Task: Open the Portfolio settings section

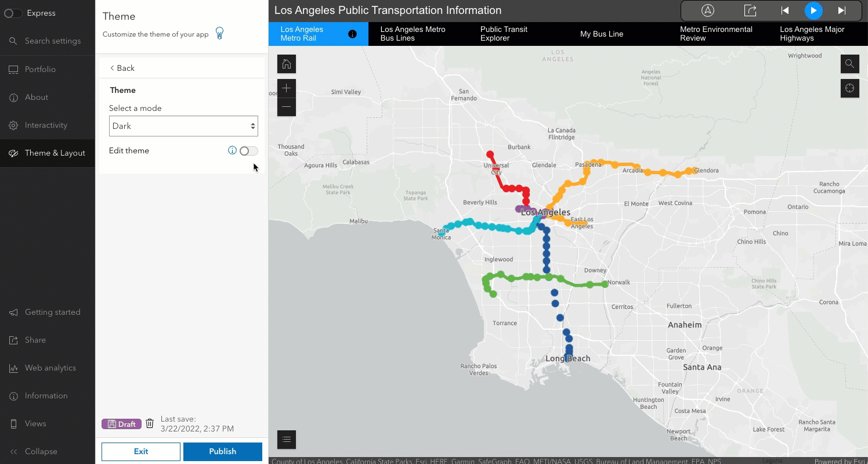Action: tap(48, 69)
